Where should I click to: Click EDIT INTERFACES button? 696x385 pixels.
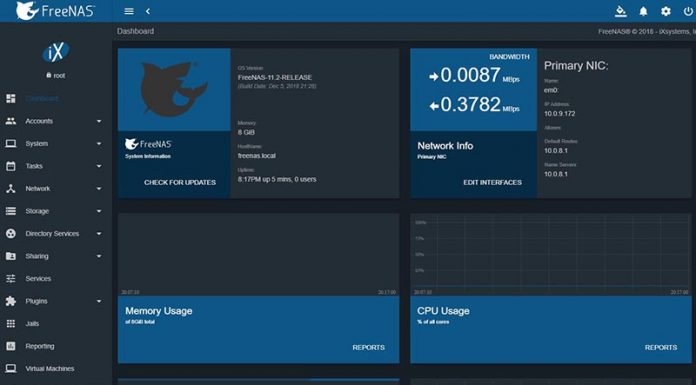[x=493, y=183]
